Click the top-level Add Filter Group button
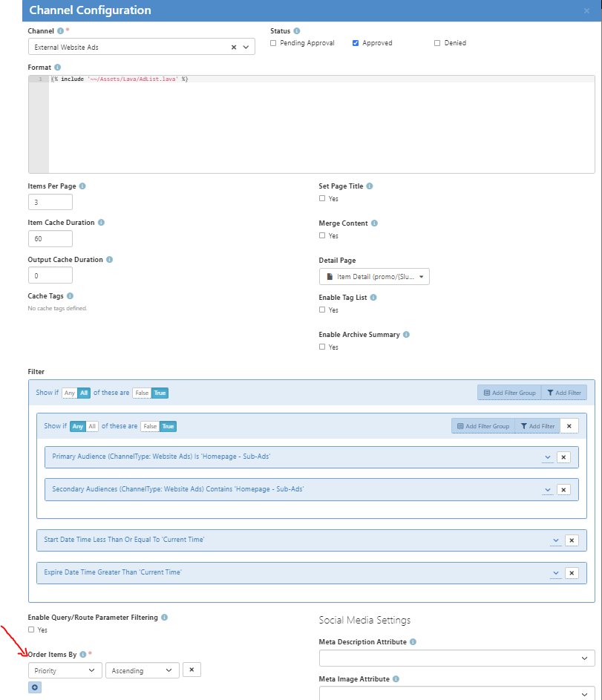602x700 pixels. click(x=509, y=393)
